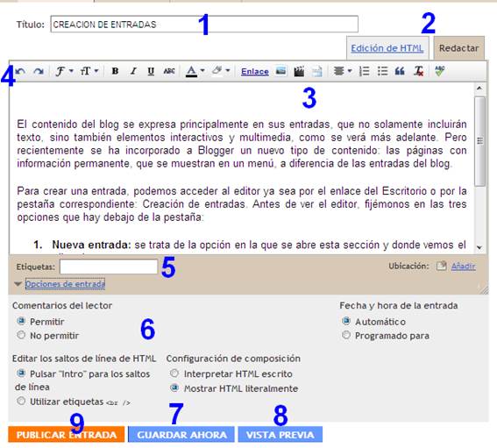Click the redo arrow in the toolbar
Image resolution: width=497 pixels, height=448 pixels.
click(x=39, y=71)
